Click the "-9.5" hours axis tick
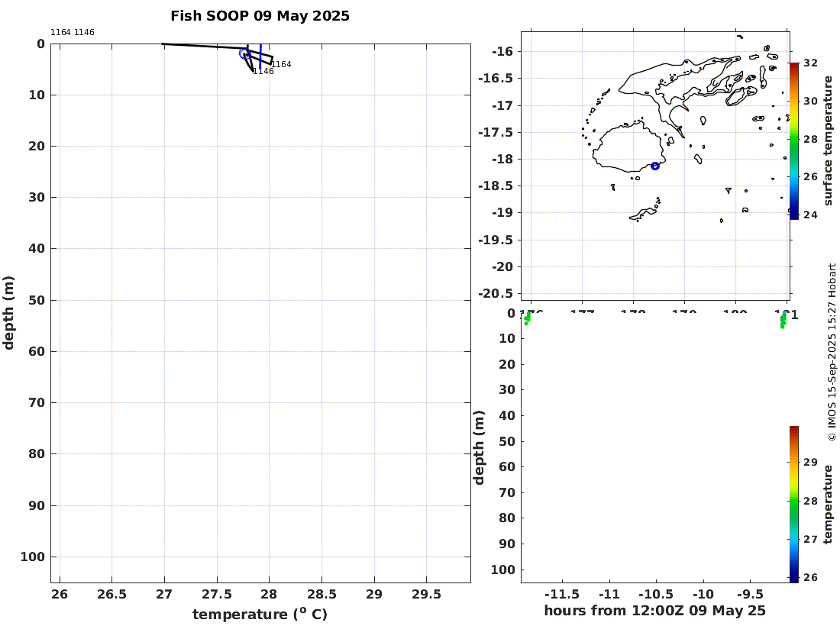840x626 pixels. tap(750, 595)
